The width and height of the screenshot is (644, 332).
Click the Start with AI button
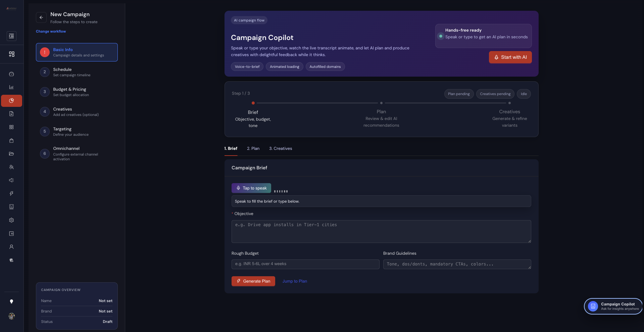coord(510,57)
